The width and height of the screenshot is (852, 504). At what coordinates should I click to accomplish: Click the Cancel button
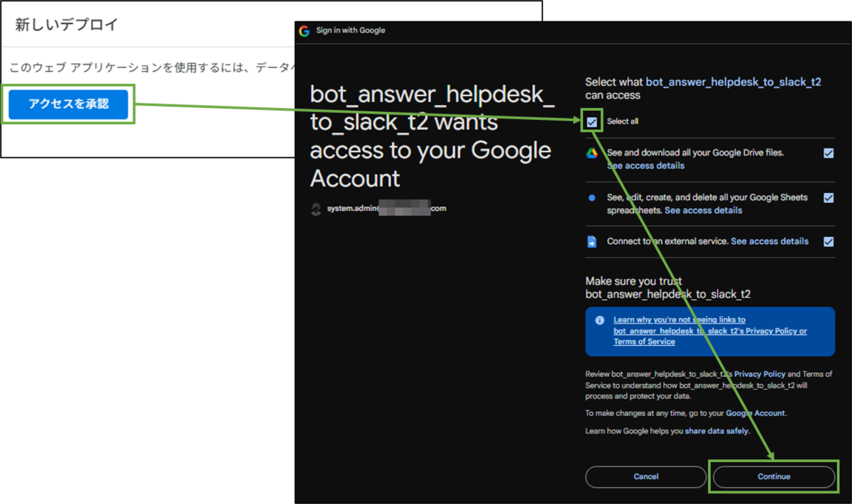(646, 476)
